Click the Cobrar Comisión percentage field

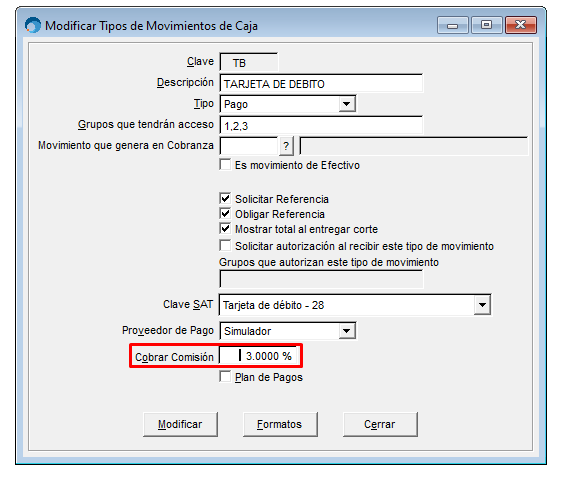point(259,356)
